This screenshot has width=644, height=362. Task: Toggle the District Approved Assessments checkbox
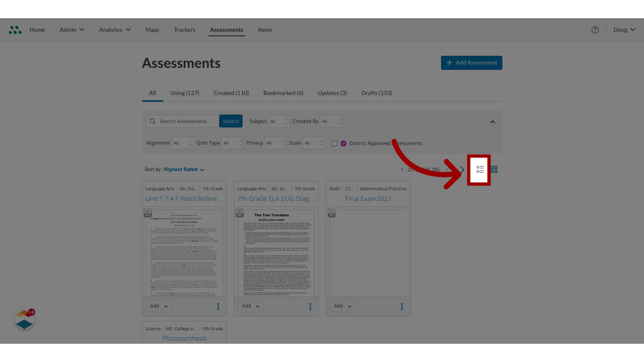coord(334,143)
